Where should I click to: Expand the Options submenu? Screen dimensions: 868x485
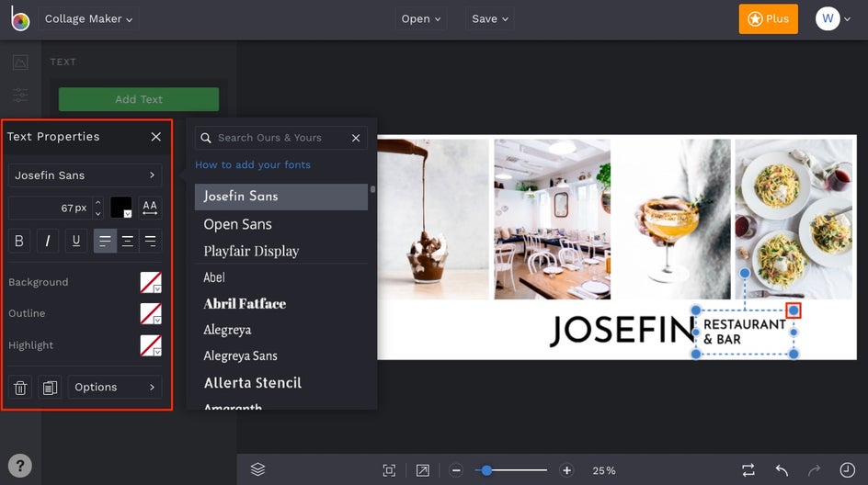(x=115, y=388)
